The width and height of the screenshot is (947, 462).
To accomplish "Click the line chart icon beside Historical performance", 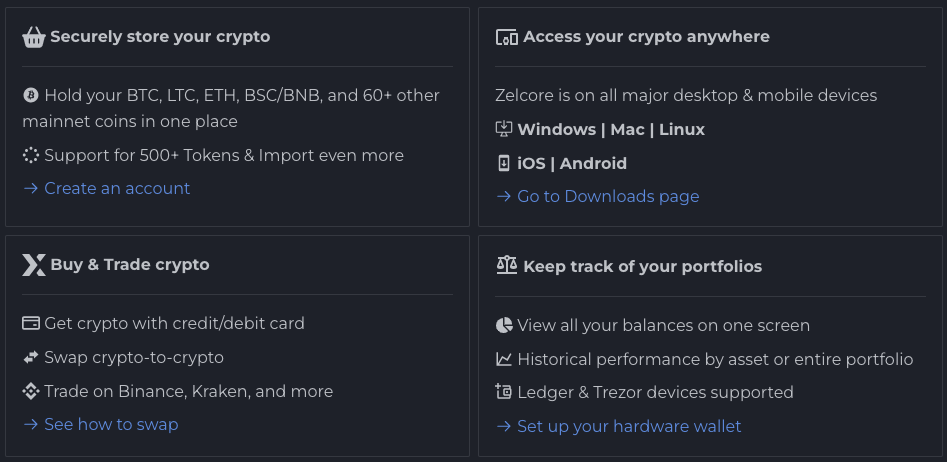I will click(x=504, y=359).
